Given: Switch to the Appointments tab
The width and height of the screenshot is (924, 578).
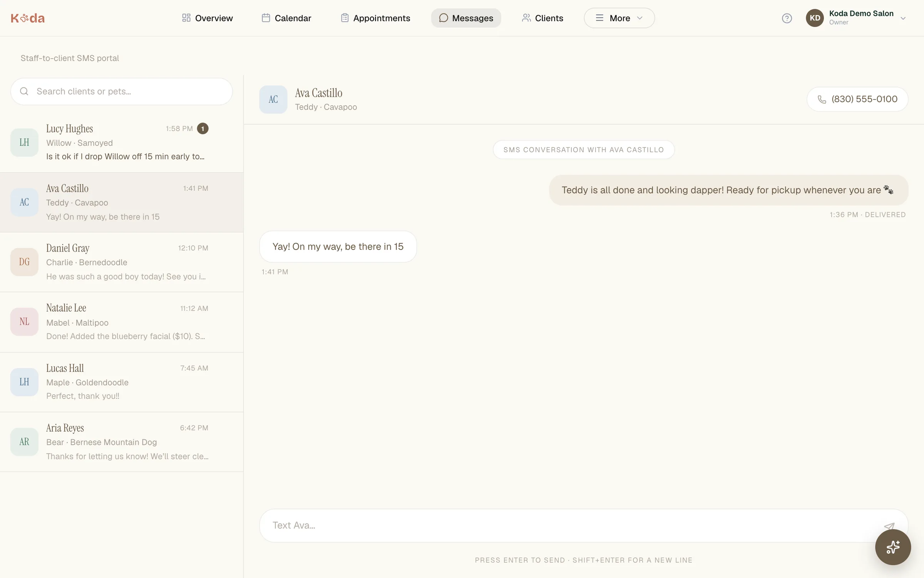Looking at the screenshot, I should (375, 18).
